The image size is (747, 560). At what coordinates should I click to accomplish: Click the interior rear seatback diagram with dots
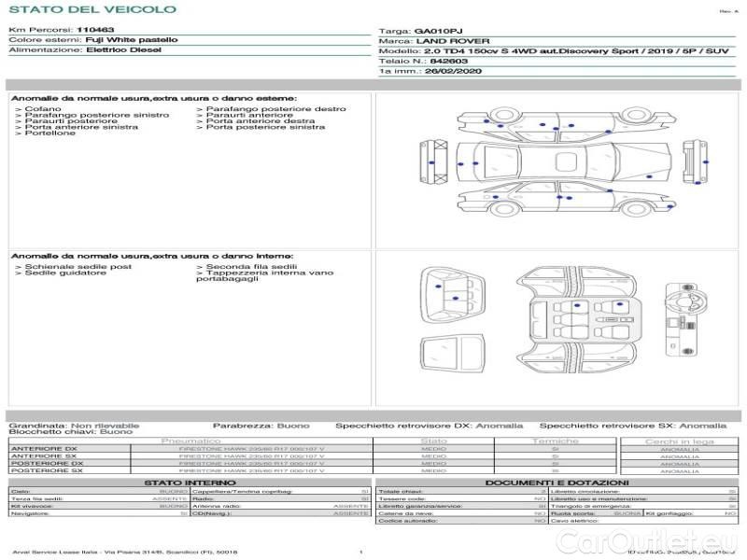tap(455, 293)
